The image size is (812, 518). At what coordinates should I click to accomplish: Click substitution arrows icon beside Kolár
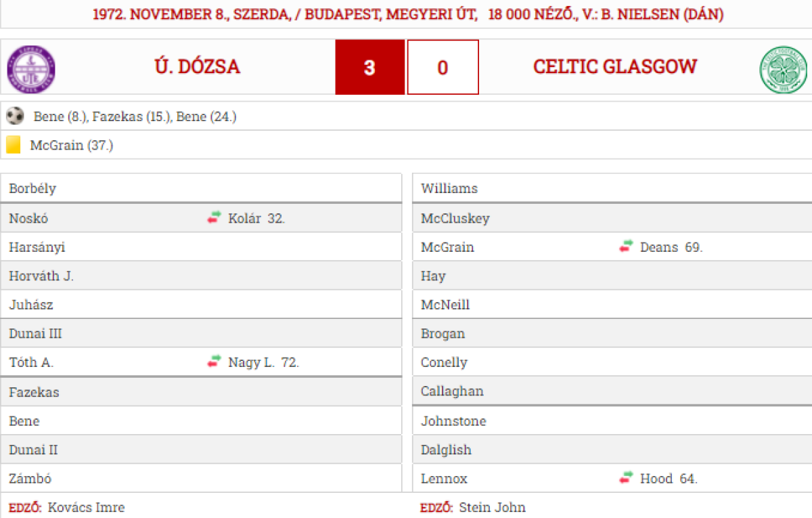(215, 217)
